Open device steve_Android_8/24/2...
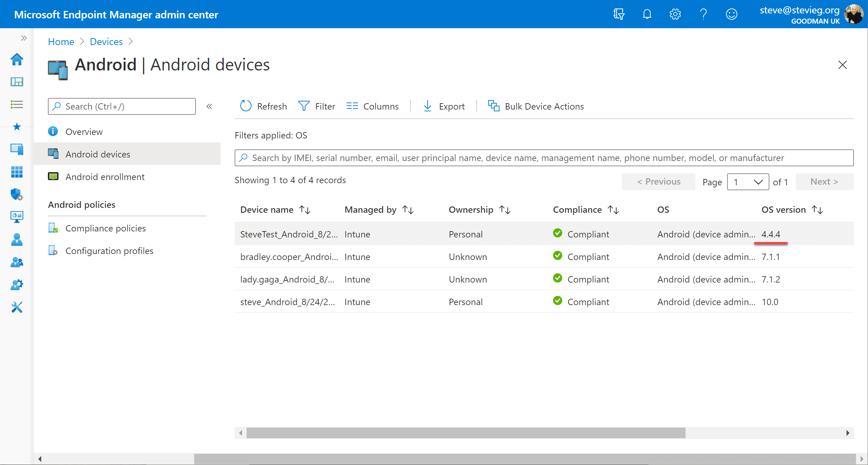The image size is (868, 465). point(287,302)
